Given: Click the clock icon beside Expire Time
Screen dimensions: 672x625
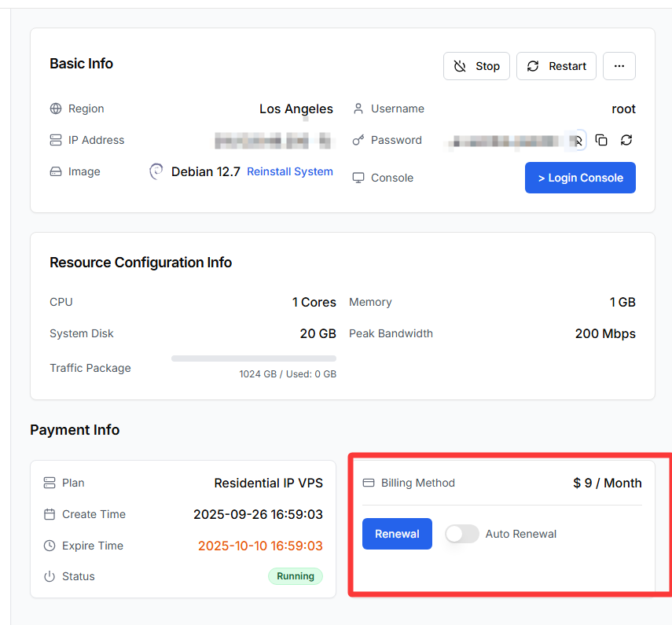Looking at the screenshot, I should pos(50,546).
